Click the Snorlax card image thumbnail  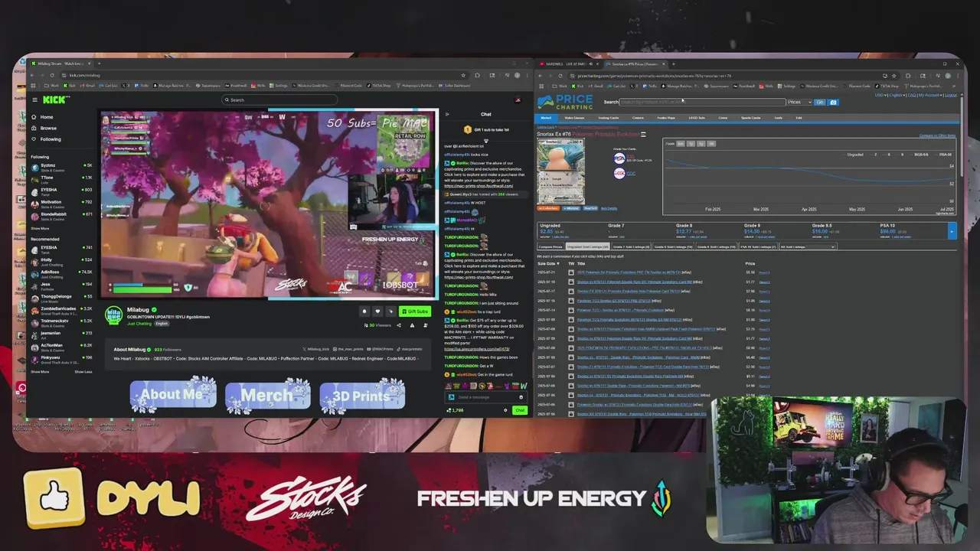560,171
